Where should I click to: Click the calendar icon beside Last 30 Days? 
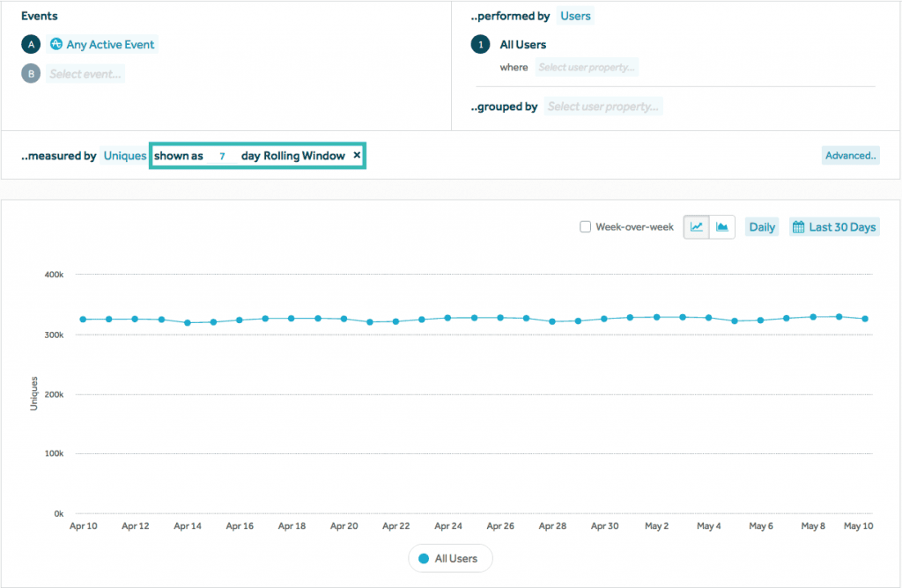pos(799,227)
